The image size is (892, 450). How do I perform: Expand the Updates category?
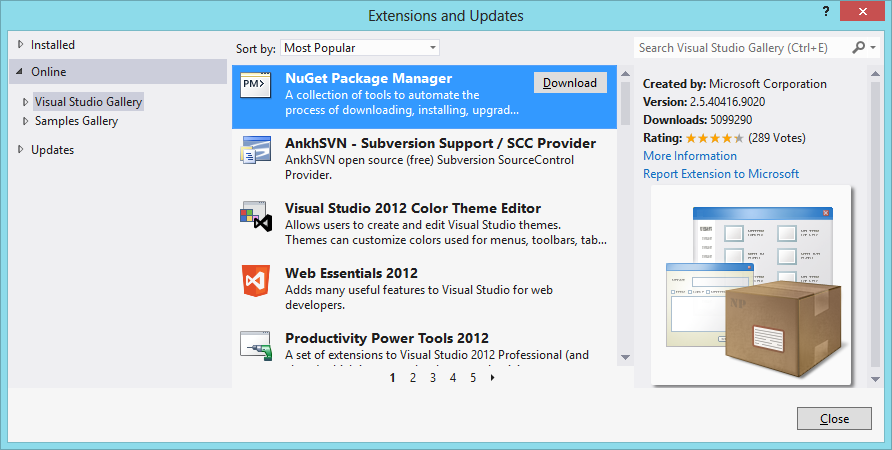coord(21,150)
